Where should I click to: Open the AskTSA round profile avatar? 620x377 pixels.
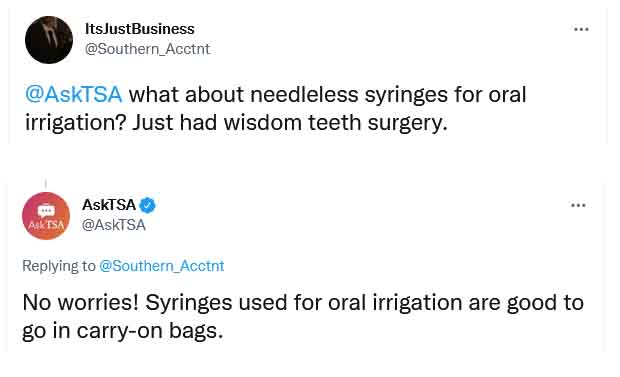point(46,216)
